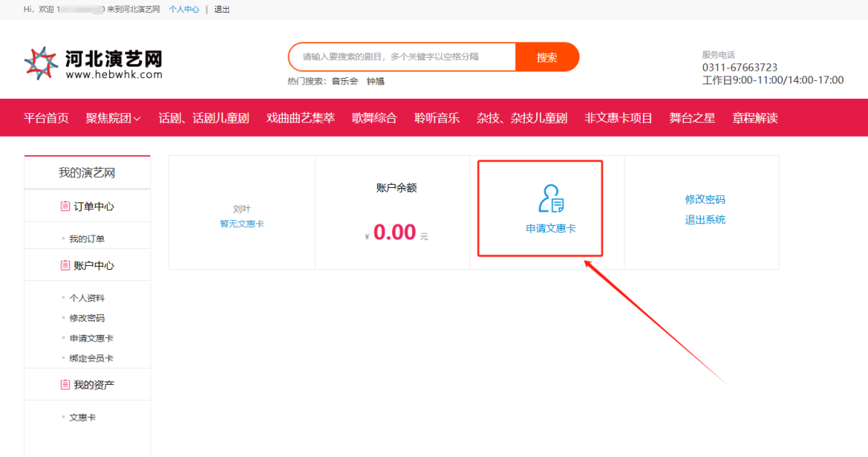Select 歌舞综合 in the navigation bar
The image size is (868, 457).
(x=375, y=118)
